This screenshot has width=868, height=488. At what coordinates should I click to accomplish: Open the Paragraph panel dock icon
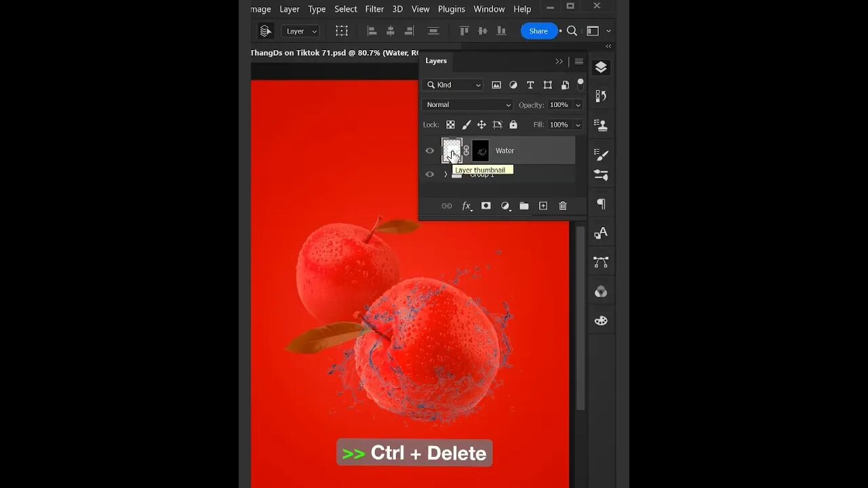(601, 204)
